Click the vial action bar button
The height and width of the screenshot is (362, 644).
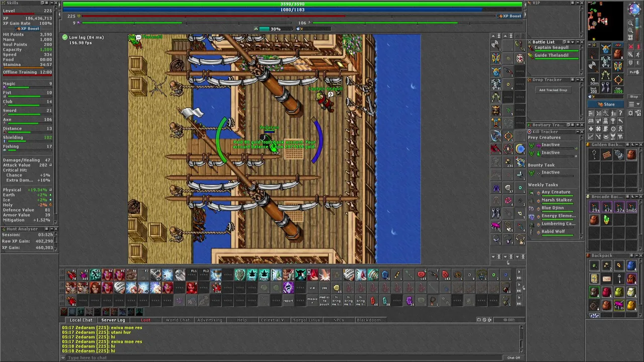(312, 288)
